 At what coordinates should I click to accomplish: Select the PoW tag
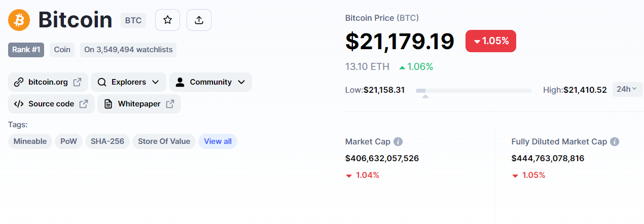(68, 141)
